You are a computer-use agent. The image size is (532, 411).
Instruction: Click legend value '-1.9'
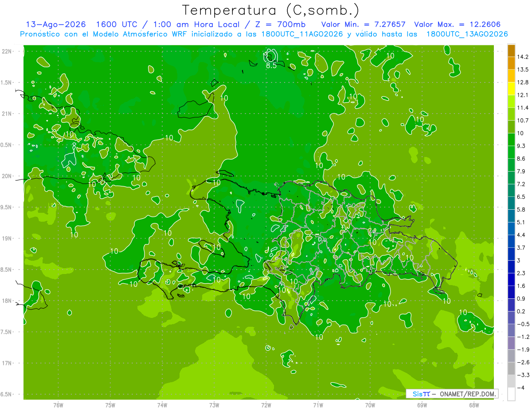523,349
